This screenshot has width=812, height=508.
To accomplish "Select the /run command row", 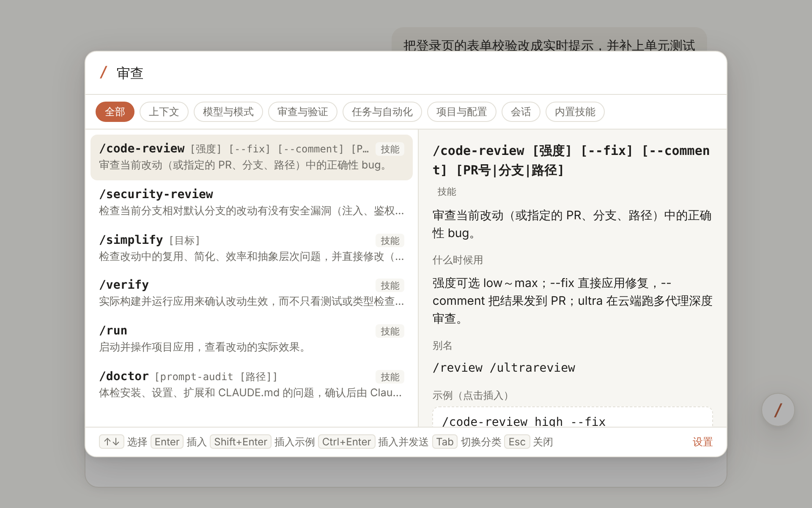I will tap(252, 339).
